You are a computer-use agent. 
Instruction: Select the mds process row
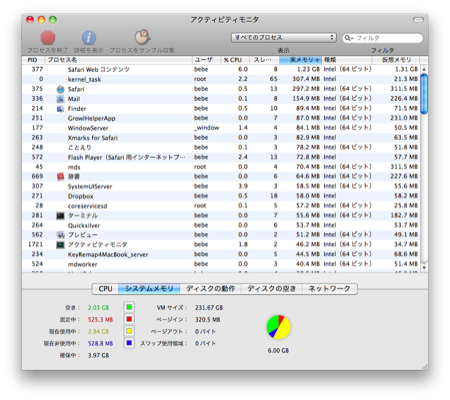click(221, 167)
